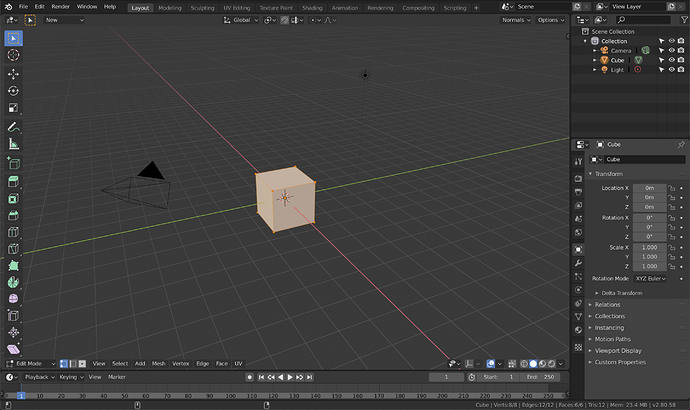
Task: Open the File menu
Action: coord(23,7)
